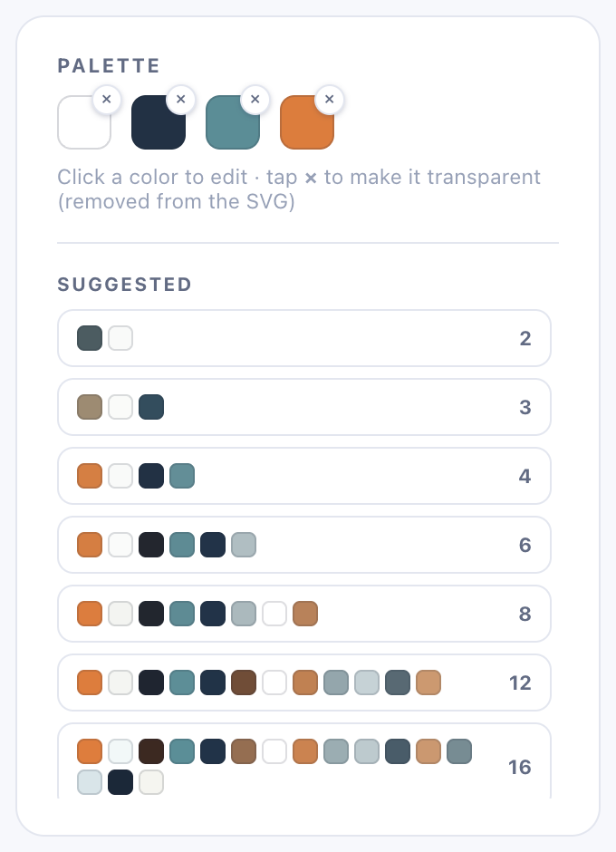Click the light gray-blue swatch in the 6-color row
The image size is (616, 852).
244,545
